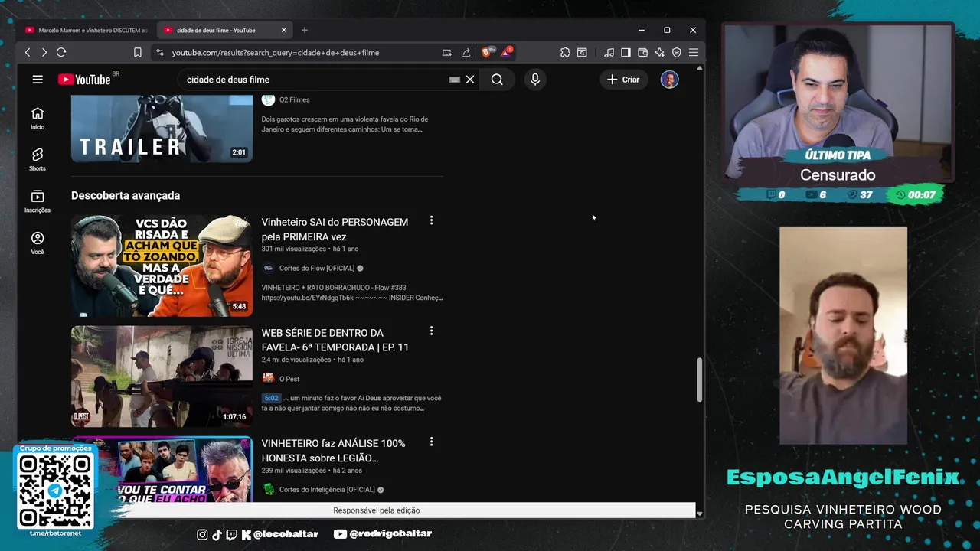Open Shorts in YouTube sidebar
The width and height of the screenshot is (980, 551).
click(x=38, y=160)
